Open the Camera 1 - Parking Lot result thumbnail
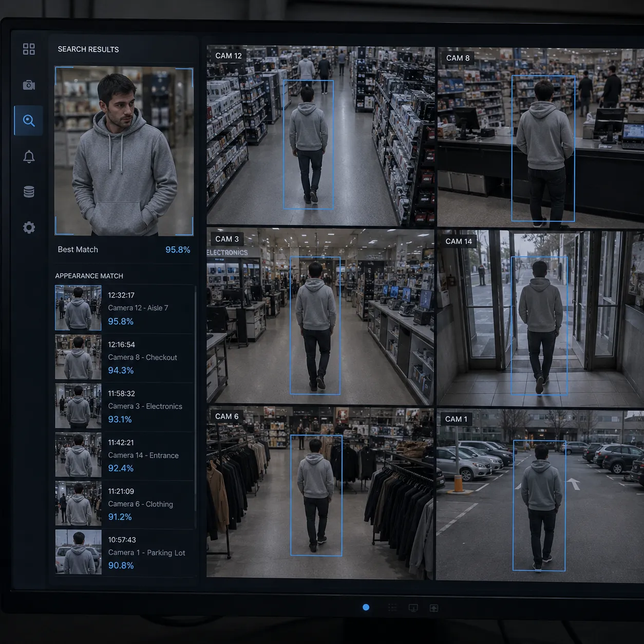This screenshot has height=644, width=644. click(x=78, y=552)
